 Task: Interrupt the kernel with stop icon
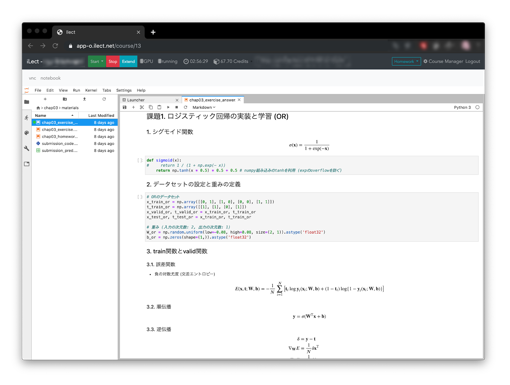(x=177, y=107)
